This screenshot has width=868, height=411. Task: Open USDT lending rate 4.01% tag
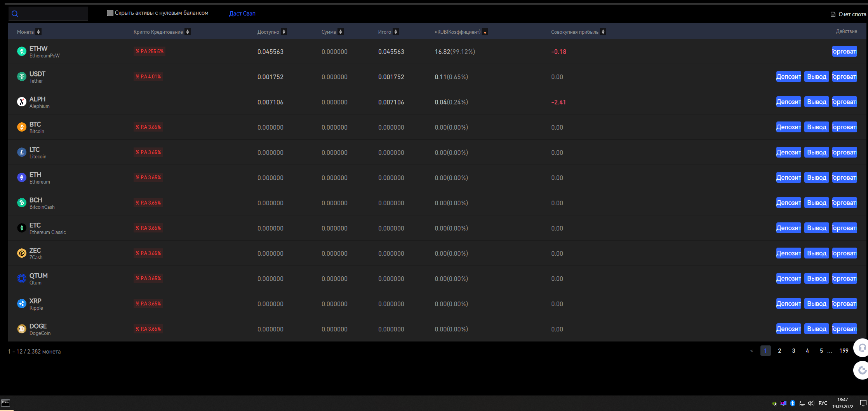click(x=148, y=76)
